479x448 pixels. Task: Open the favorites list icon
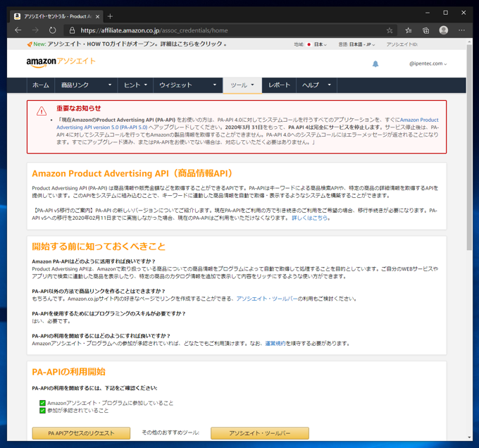point(409,30)
